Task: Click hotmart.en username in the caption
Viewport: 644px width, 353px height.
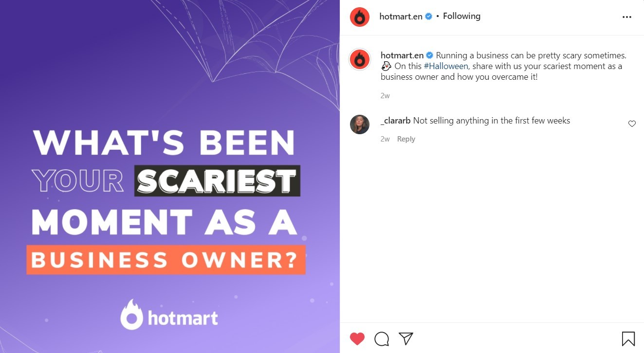Action: pyautogui.click(x=402, y=55)
